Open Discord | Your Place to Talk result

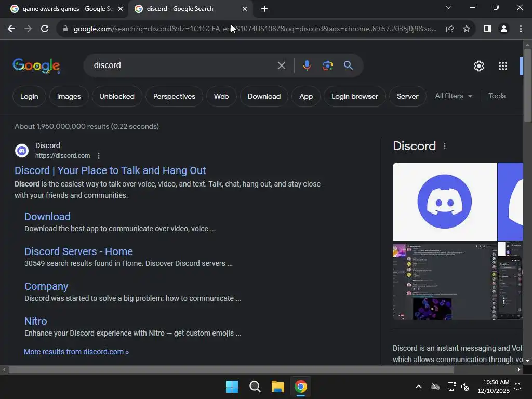(110, 170)
